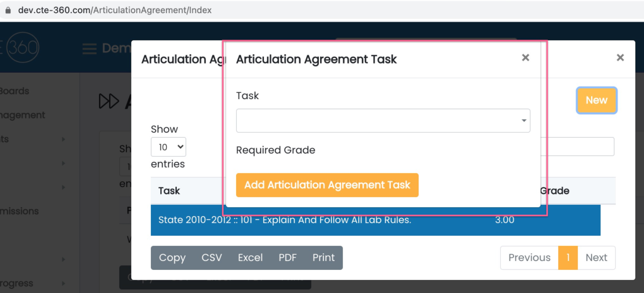Viewport: 644px width, 293px height.
Task: Export the table as CSV
Action: (212, 258)
